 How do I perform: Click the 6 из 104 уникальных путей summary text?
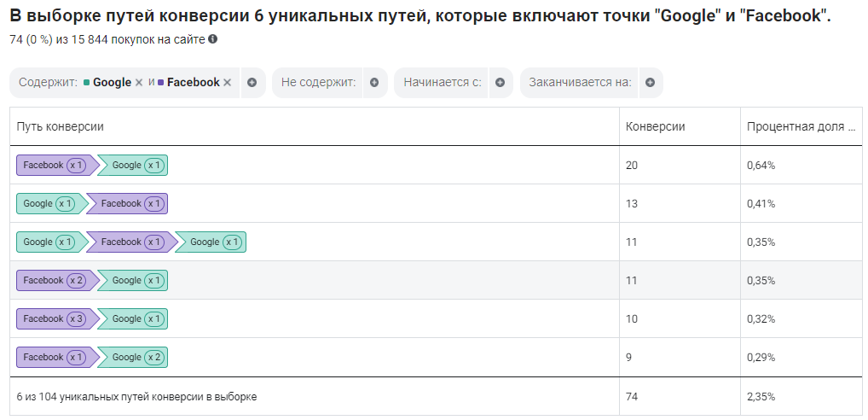click(136, 397)
